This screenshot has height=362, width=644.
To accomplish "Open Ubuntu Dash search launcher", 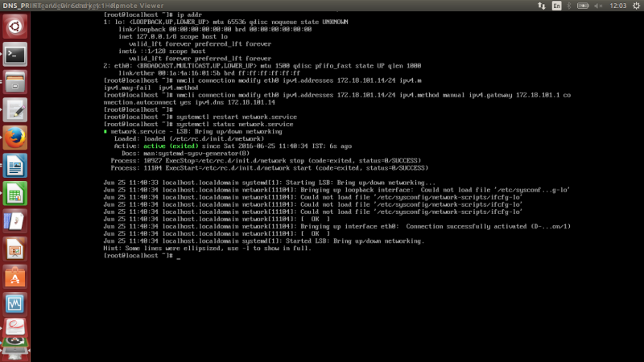I will [x=15, y=27].
